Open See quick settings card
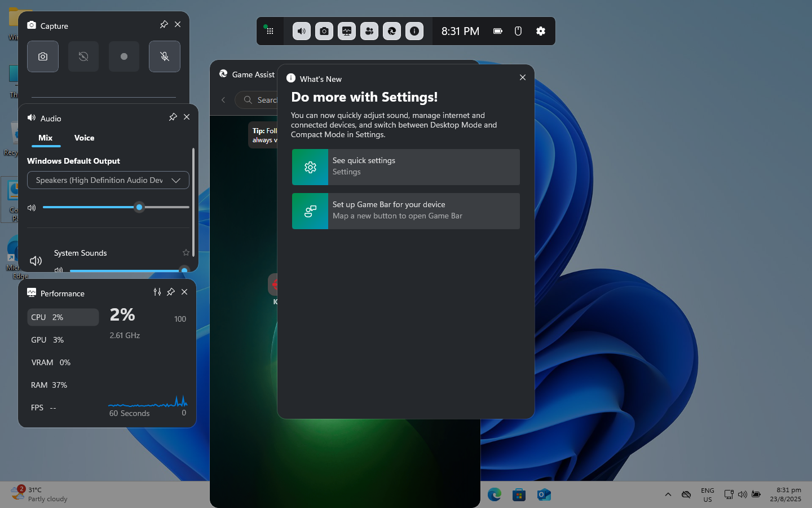Image resolution: width=812 pixels, height=508 pixels. pos(406,167)
